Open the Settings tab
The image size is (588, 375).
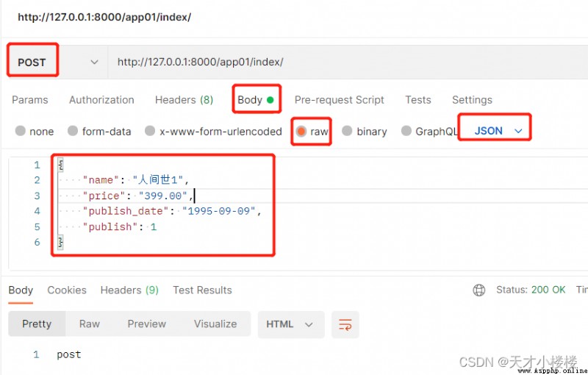[472, 100]
